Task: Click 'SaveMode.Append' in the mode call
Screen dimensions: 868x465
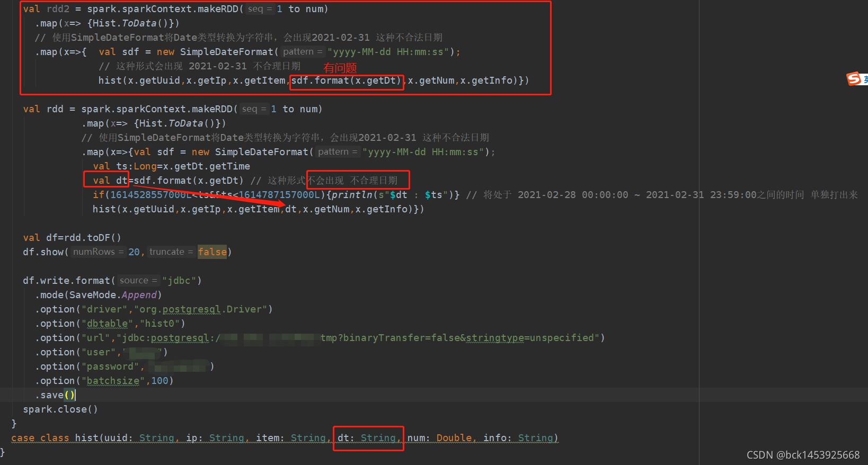Action: pos(113,295)
